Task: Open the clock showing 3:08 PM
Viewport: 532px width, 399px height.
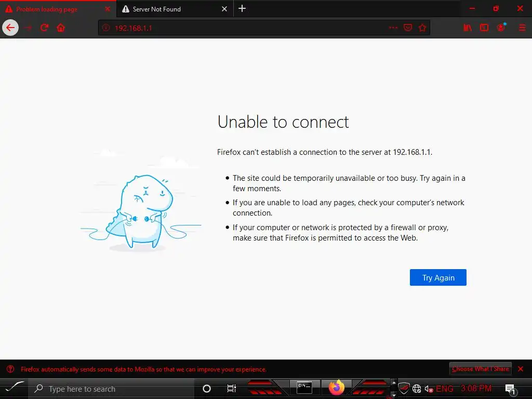Action: 476,389
